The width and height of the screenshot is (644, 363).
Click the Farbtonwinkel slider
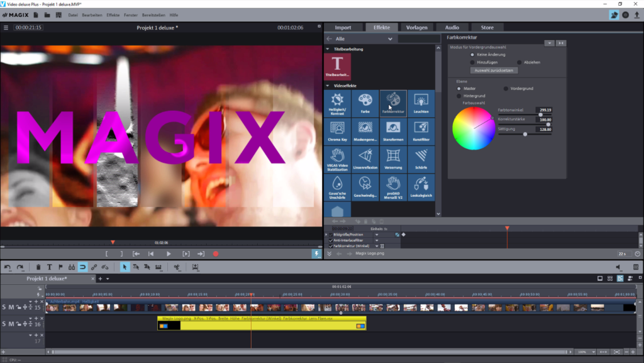(524, 115)
